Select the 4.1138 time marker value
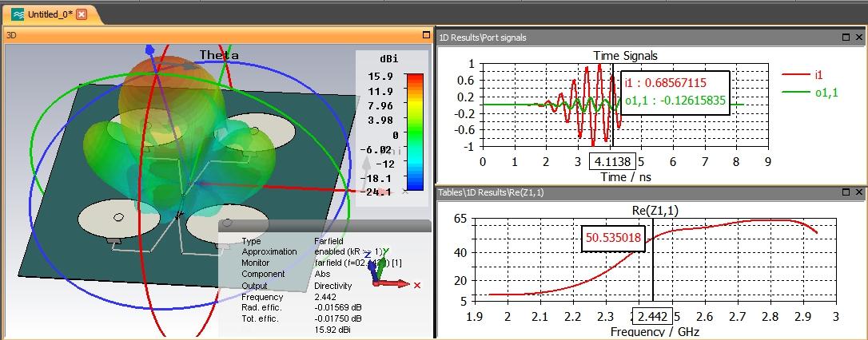The width and height of the screenshot is (868, 340). click(613, 162)
